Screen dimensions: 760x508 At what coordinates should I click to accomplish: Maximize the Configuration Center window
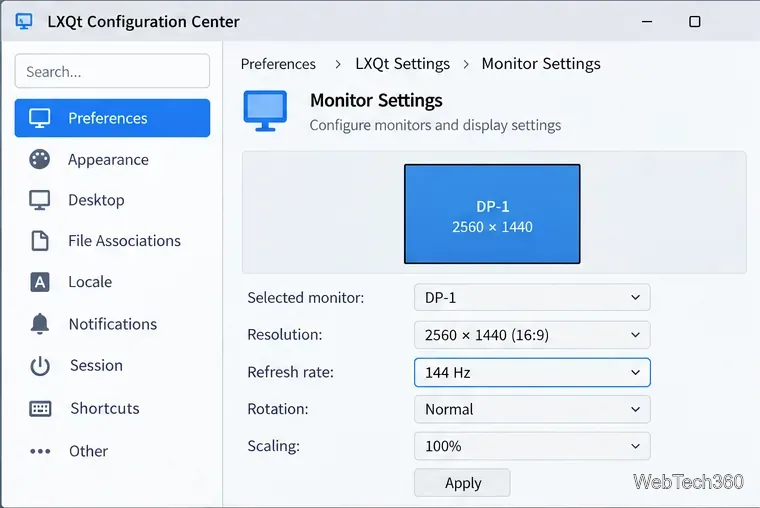(x=695, y=21)
